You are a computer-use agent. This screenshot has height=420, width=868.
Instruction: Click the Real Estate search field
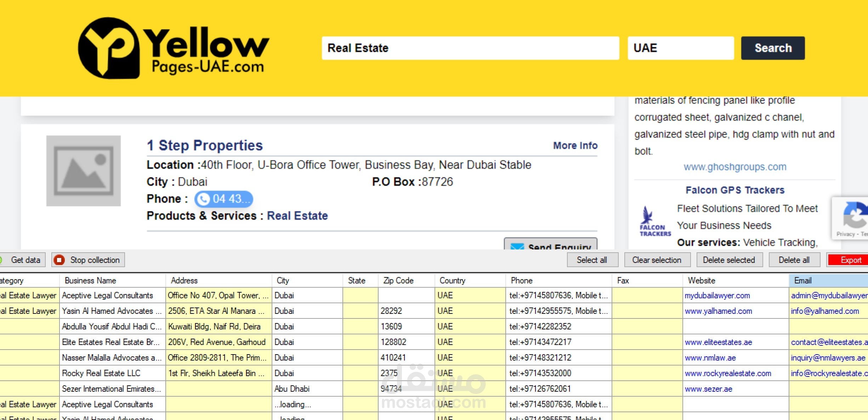pyautogui.click(x=470, y=48)
